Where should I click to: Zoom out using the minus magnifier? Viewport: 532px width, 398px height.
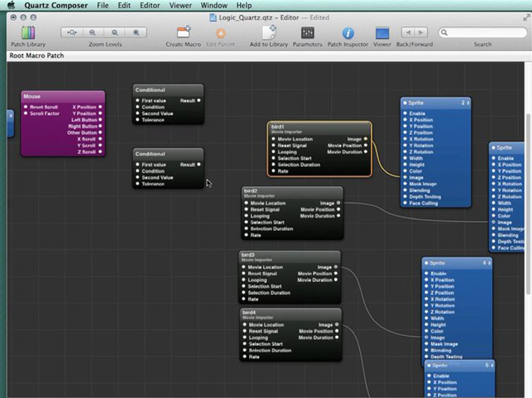93,33
